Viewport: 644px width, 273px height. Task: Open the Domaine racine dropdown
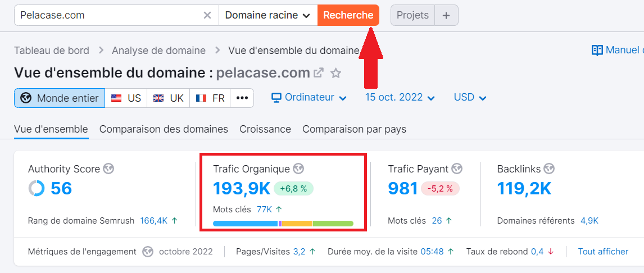tap(268, 16)
